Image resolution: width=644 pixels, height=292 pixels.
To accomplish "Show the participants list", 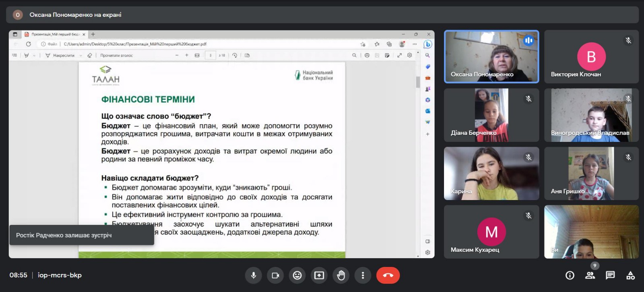I will (590, 275).
